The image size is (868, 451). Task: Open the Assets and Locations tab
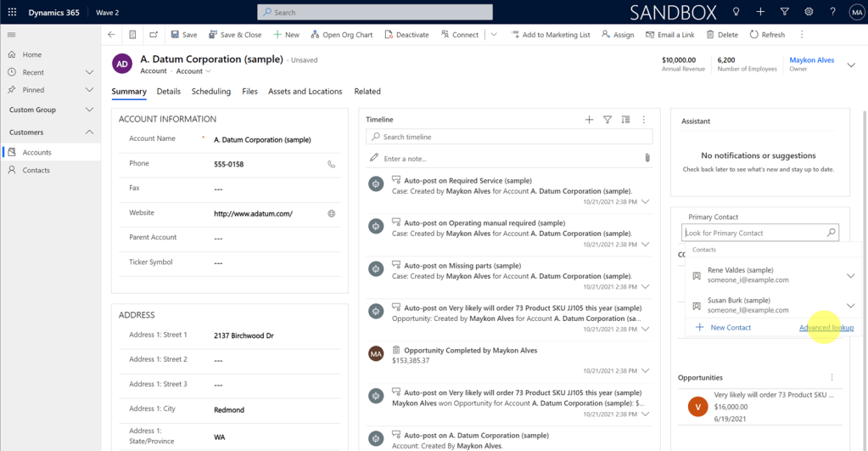305,92
